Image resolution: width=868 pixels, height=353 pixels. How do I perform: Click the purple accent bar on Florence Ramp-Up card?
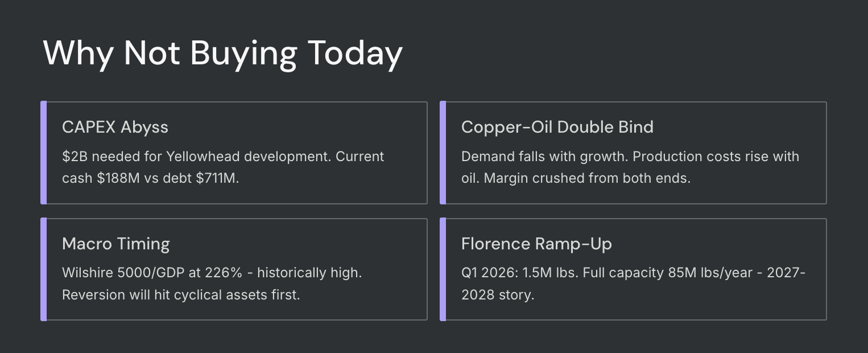(443, 269)
